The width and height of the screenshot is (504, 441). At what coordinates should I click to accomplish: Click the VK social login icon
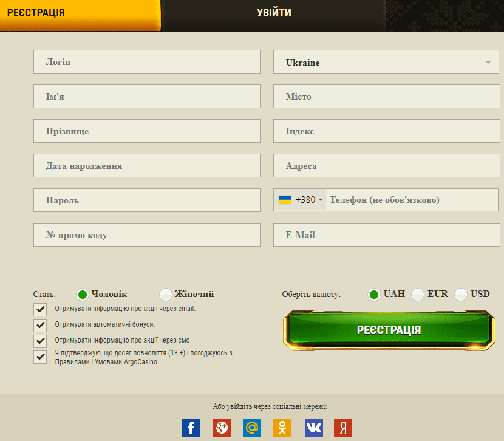[x=313, y=428]
